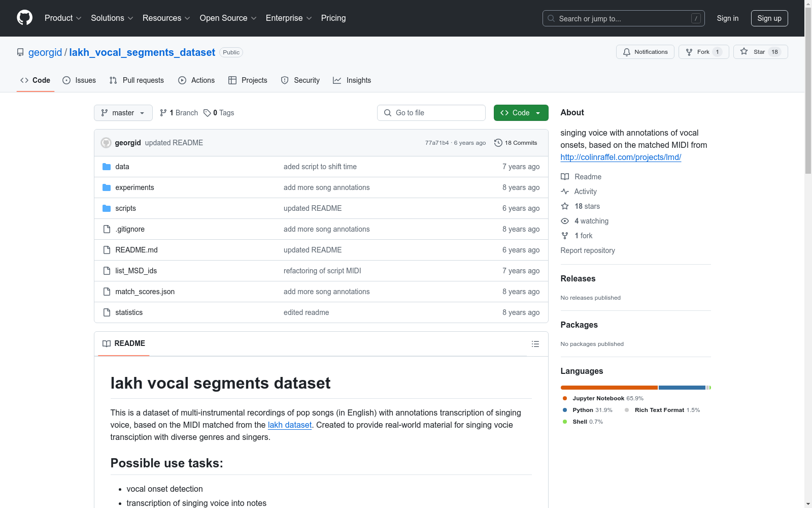Click the eye icon beside 4 watching
This screenshot has width=812, height=508.
pos(565,221)
